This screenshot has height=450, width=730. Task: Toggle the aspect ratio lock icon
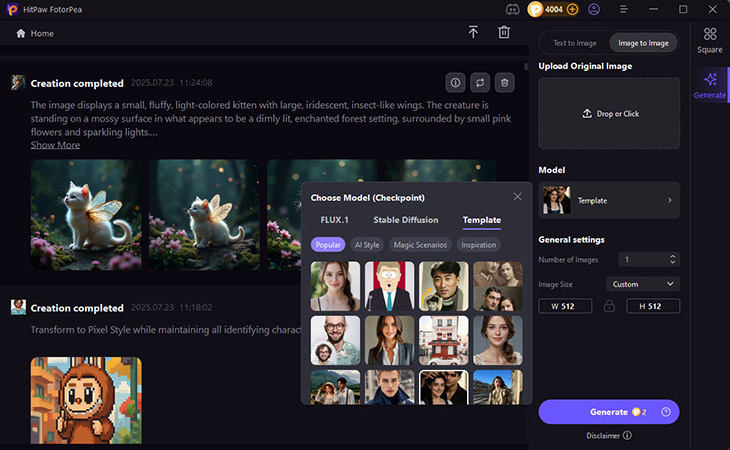tap(609, 306)
